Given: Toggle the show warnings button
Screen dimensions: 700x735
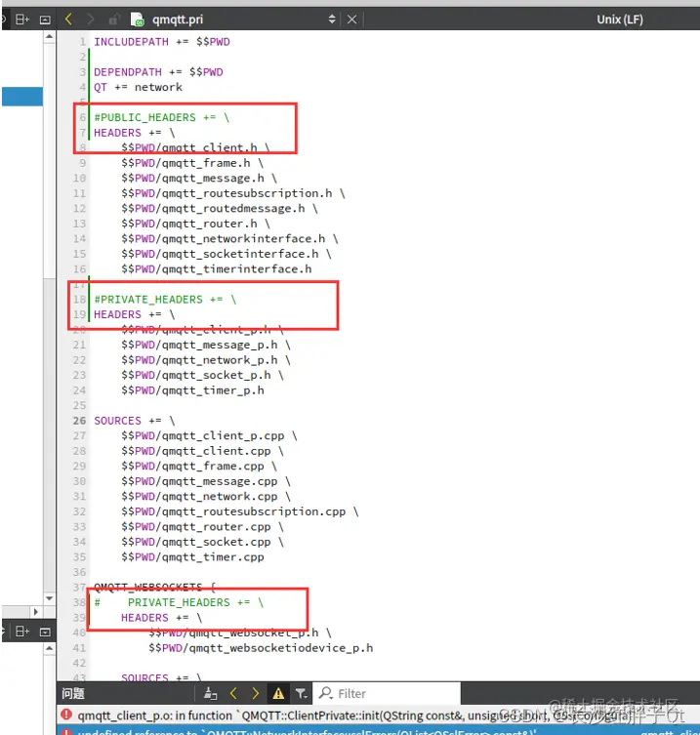Looking at the screenshot, I should click(278, 693).
